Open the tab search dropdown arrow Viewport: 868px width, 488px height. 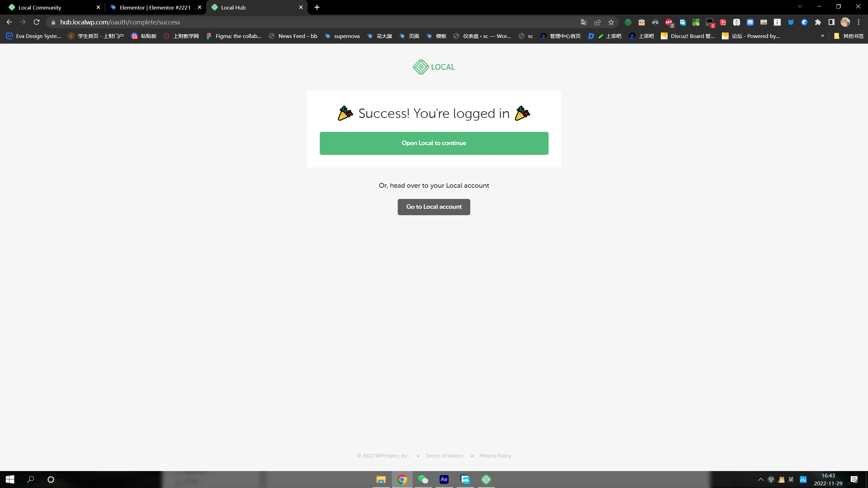800,7
